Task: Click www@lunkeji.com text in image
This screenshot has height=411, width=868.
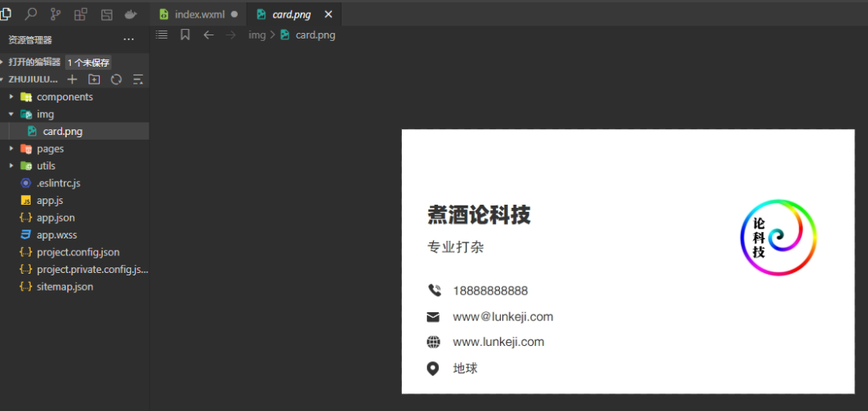Action: pos(503,317)
